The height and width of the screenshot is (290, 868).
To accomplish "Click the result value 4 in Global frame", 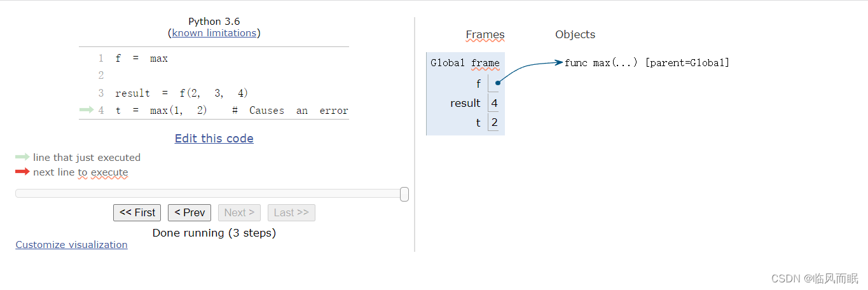I will pos(494,103).
